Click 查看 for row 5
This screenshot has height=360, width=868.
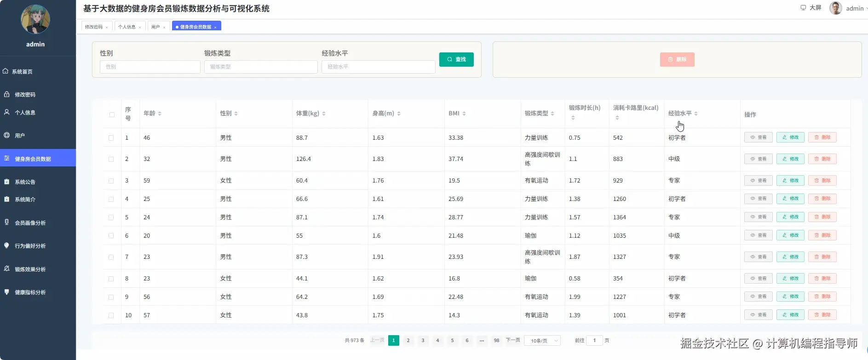pyautogui.click(x=759, y=217)
